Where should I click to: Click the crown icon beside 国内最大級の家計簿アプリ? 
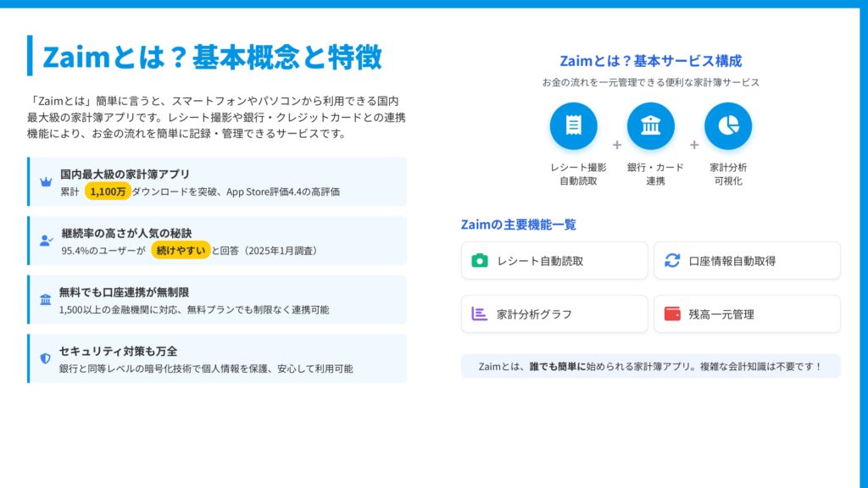click(46, 182)
